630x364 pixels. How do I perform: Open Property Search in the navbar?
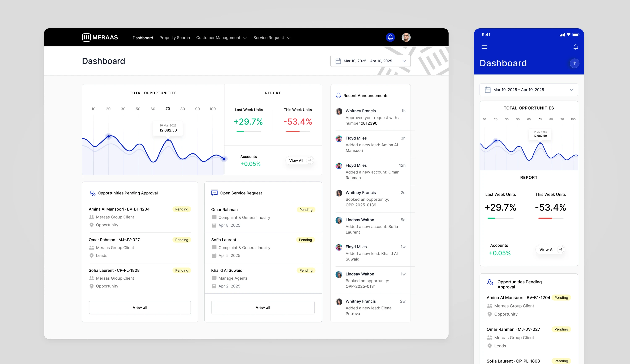point(175,38)
